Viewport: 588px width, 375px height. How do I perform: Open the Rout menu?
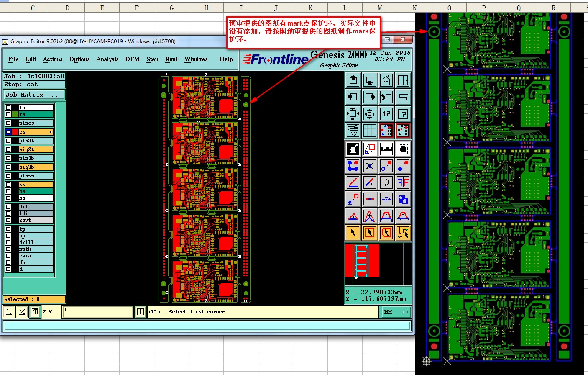coord(171,59)
